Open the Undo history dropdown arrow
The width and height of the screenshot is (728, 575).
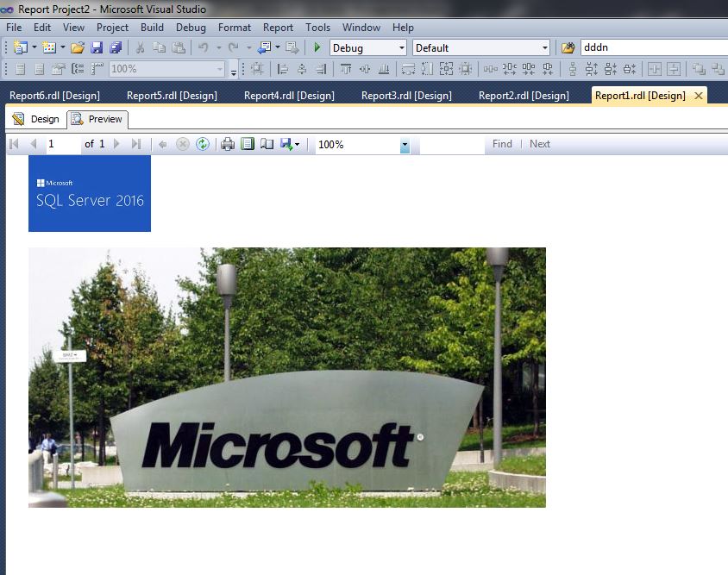pyautogui.click(x=218, y=47)
